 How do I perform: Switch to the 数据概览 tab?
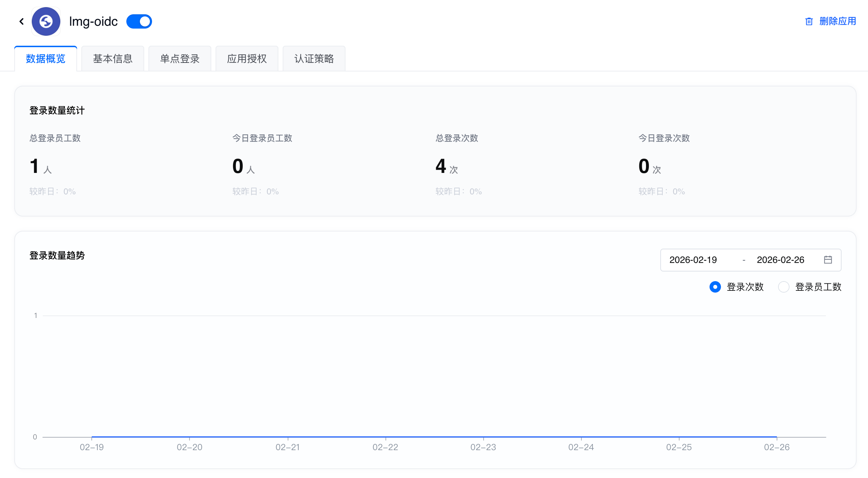(46, 59)
